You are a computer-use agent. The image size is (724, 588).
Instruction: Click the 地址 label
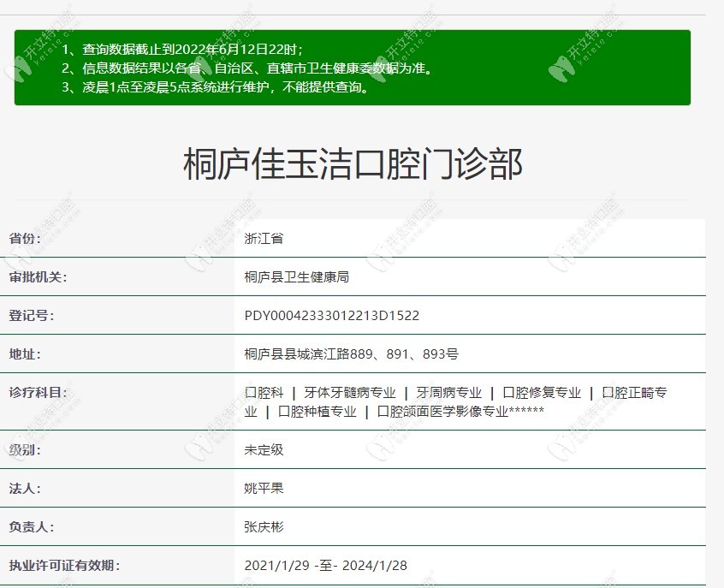(x=25, y=353)
